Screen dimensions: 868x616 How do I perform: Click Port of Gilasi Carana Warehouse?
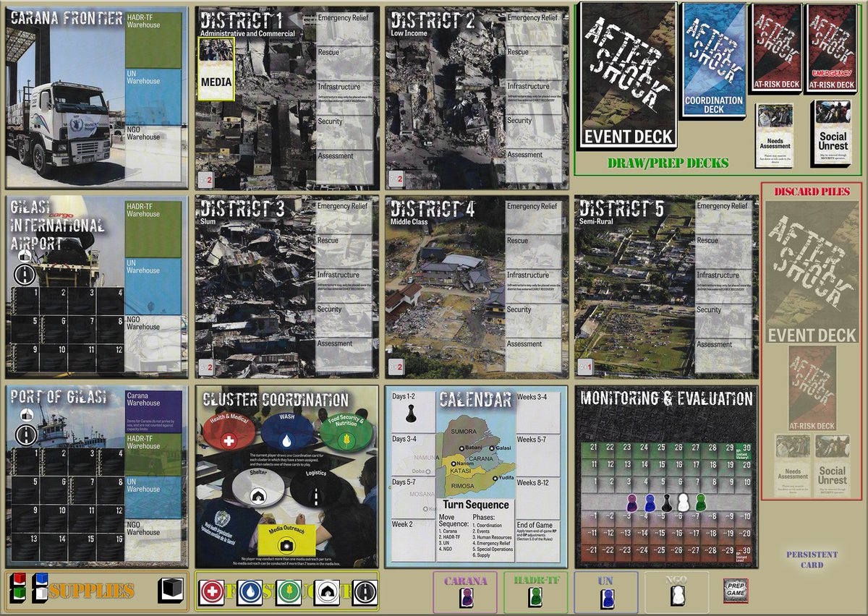tap(152, 411)
